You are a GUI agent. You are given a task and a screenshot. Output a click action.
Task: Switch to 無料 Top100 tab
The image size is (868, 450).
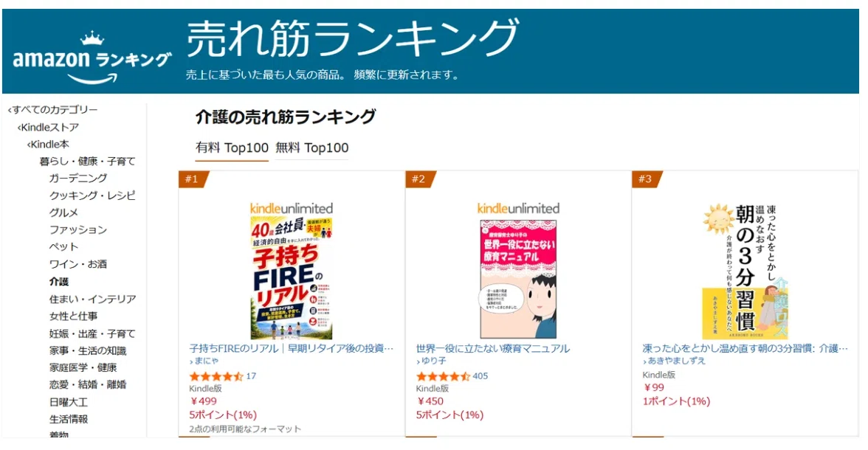pos(311,148)
